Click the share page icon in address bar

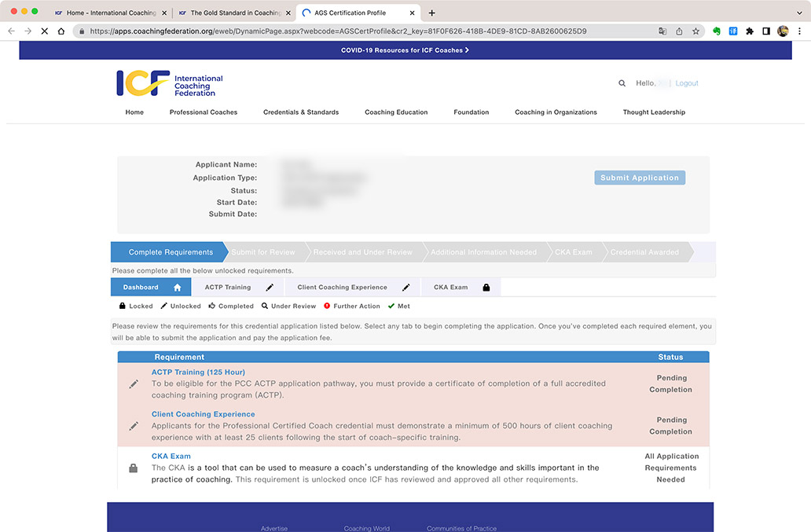point(679,31)
